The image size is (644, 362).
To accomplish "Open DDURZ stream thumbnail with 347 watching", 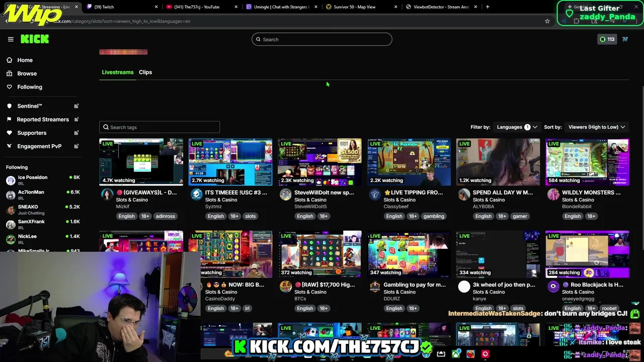I will click(409, 254).
